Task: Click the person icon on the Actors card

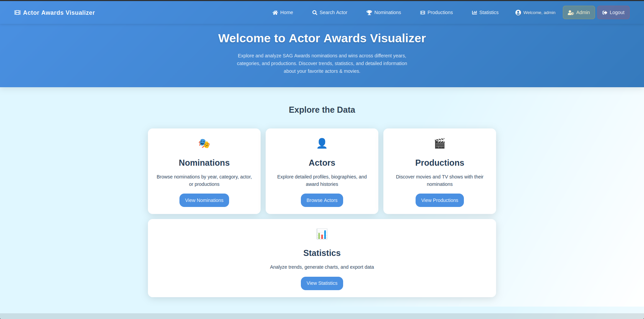Action: (322, 143)
